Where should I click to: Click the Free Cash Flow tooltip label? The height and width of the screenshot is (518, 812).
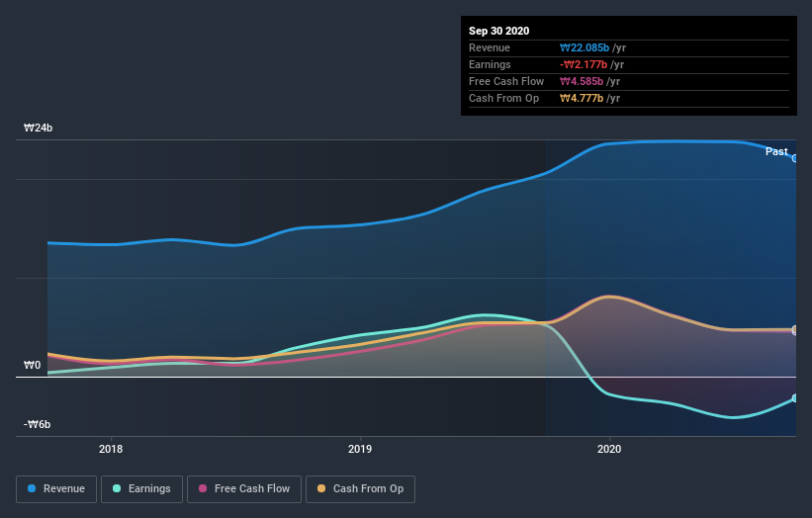click(x=506, y=81)
